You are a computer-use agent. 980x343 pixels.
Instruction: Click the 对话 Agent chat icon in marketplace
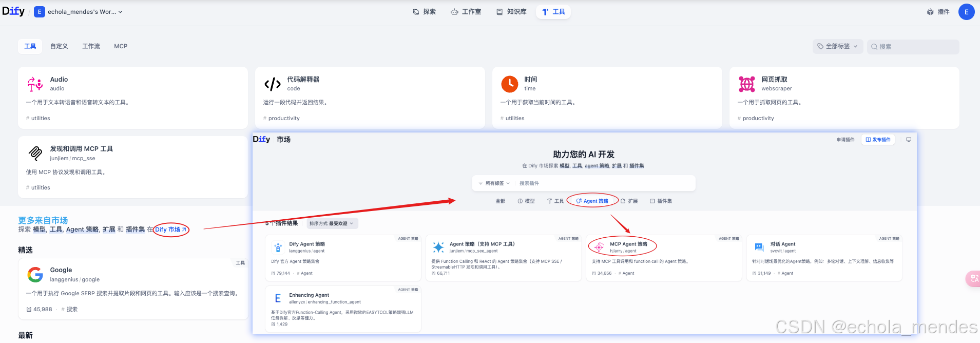pyautogui.click(x=759, y=247)
